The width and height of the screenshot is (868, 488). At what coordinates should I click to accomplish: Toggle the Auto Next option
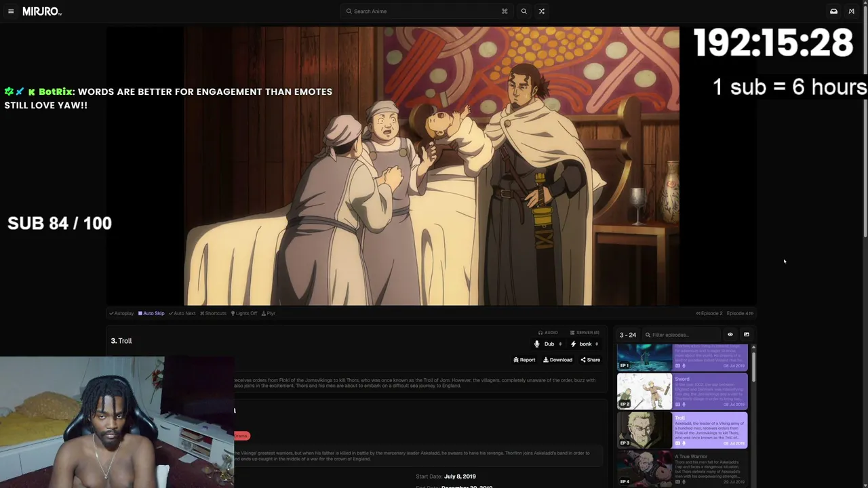182,313
